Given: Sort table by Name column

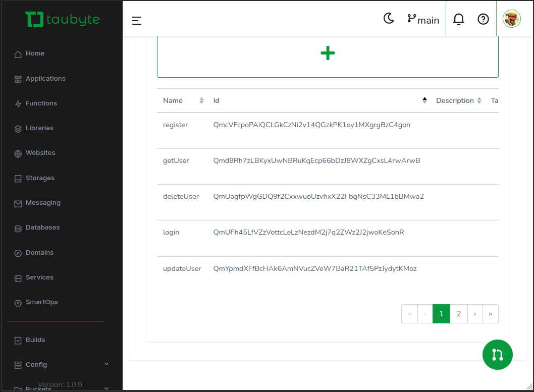Looking at the screenshot, I should pyautogui.click(x=201, y=100).
